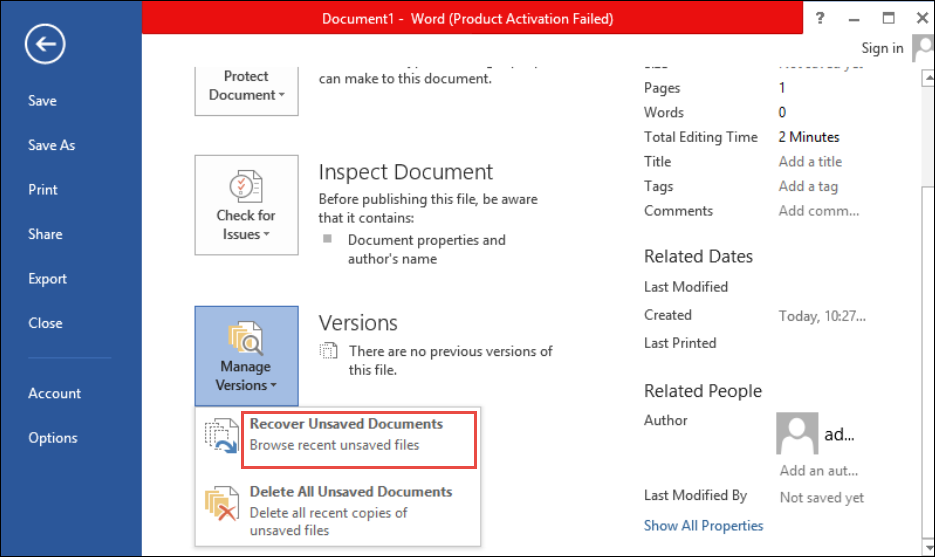Click 'Not saved yet' under Last Modified By
Viewport: 935px width, 557px height.
point(822,497)
